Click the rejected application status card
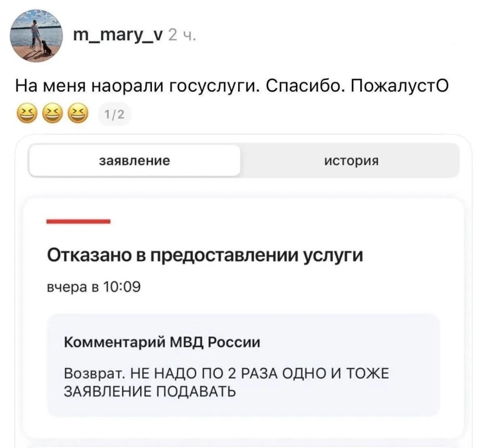This screenshot has height=448, width=487. [x=243, y=318]
